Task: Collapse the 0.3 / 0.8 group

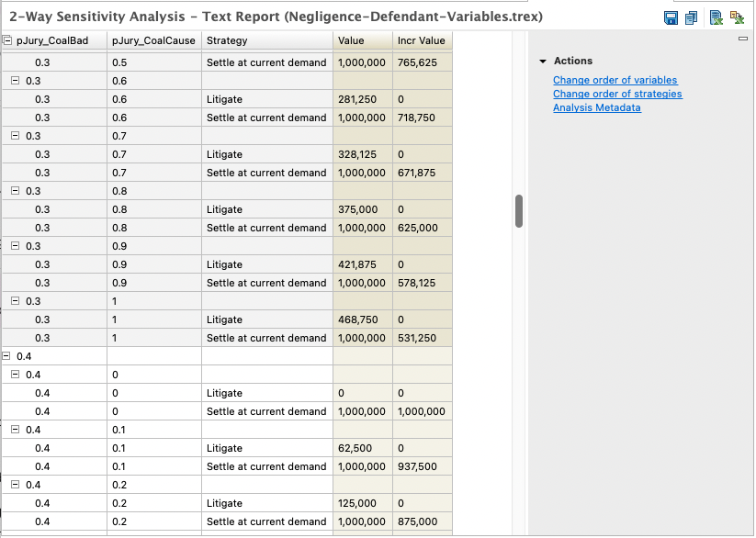Action: pyautogui.click(x=16, y=190)
